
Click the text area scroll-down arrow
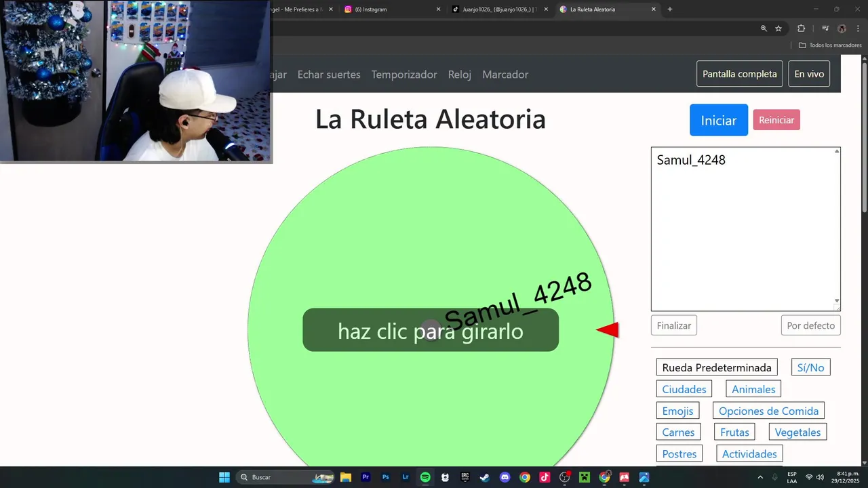tap(837, 301)
